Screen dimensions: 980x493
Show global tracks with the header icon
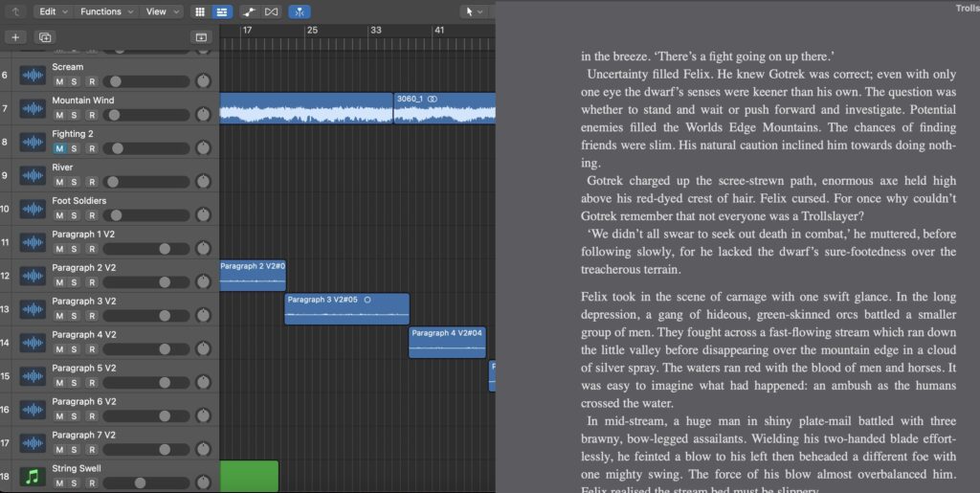(x=201, y=37)
